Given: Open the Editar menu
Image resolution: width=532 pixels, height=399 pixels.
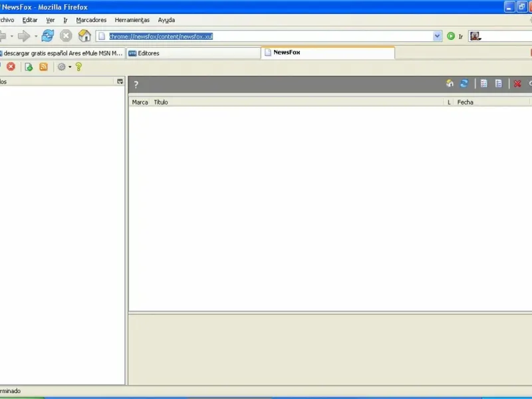Looking at the screenshot, I should (30, 20).
